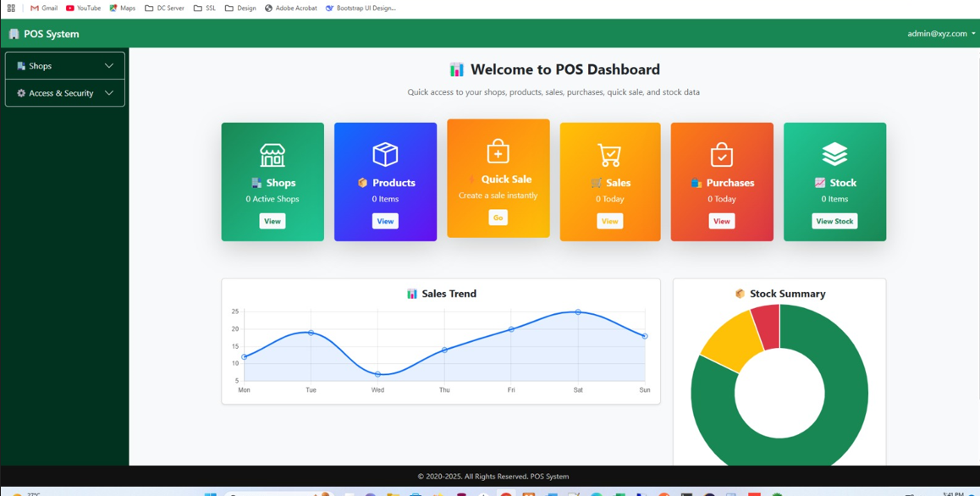Open the Design bookmarks folder
The height and width of the screenshot is (496, 980).
pyautogui.click(x=240, y=8)
